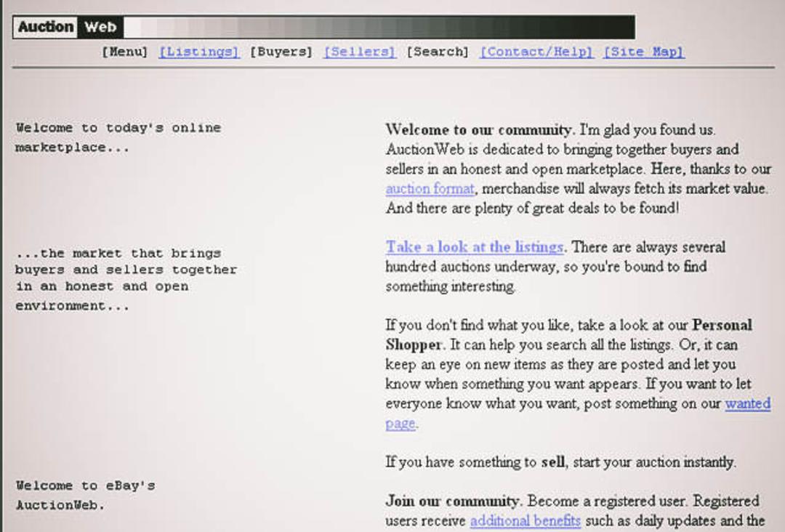
Task: Follow the 'additional benefits' link
Action: pos(526,521)
